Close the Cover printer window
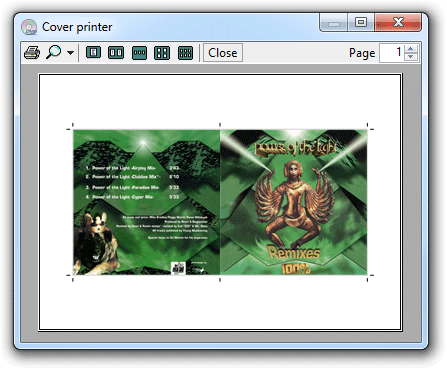447x369 pixels. (x=398, y=22)
